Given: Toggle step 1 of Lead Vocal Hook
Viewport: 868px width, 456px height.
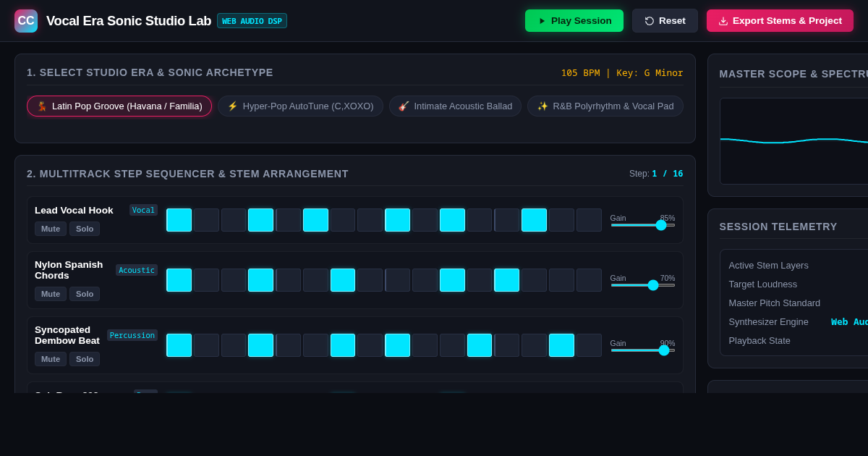Looking at the screenshot, I should [x=179, y=220].
